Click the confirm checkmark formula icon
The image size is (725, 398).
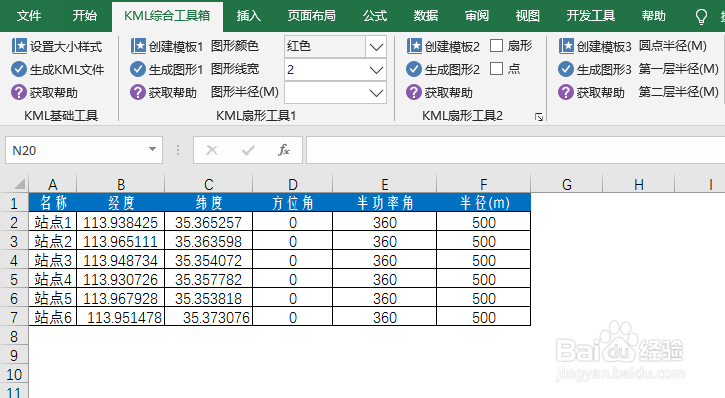point(248,150)
